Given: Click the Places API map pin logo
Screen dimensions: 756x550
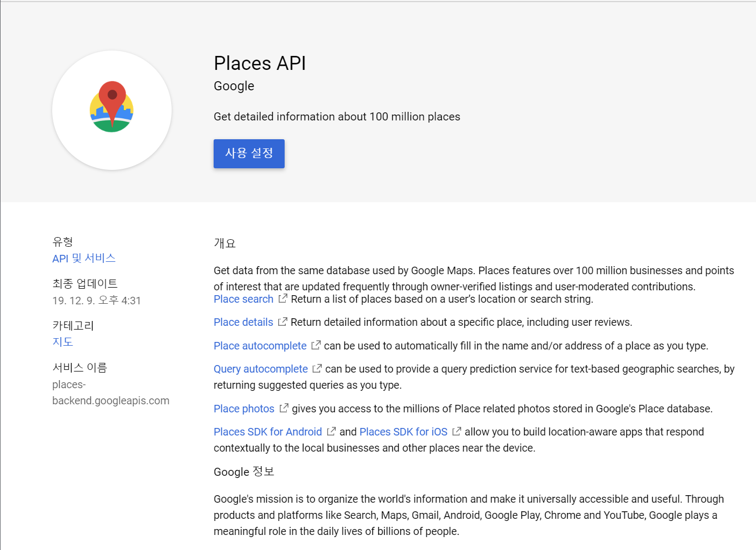Looking at the screenshot, I should coord(112,107).
